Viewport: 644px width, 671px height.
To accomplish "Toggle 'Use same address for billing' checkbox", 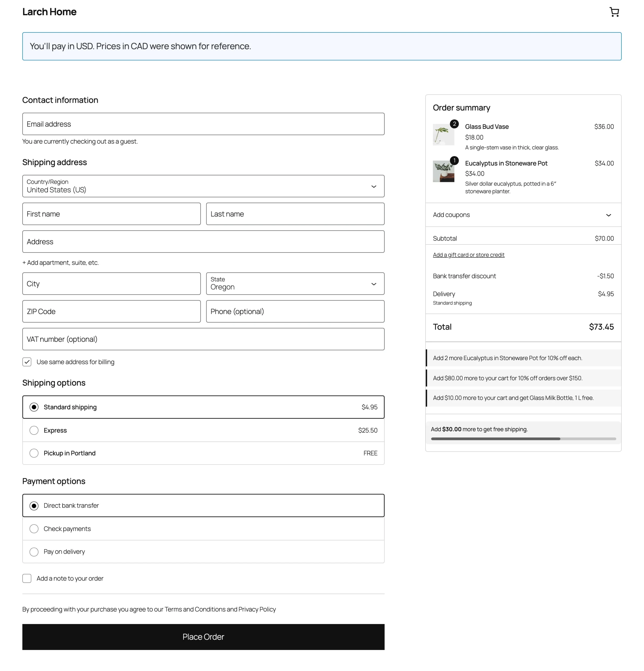I will pos(27,362).
